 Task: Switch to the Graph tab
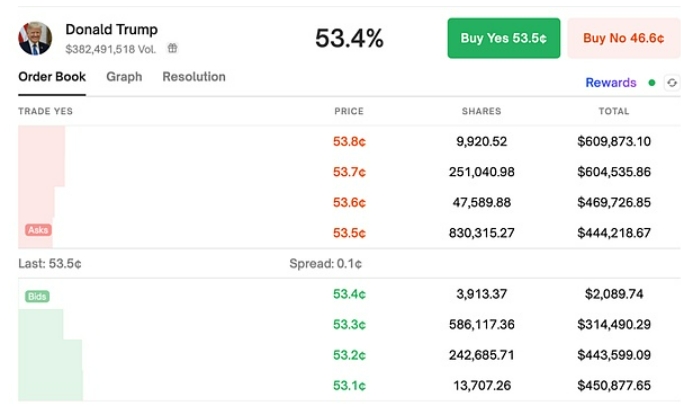tap(124, 77)
